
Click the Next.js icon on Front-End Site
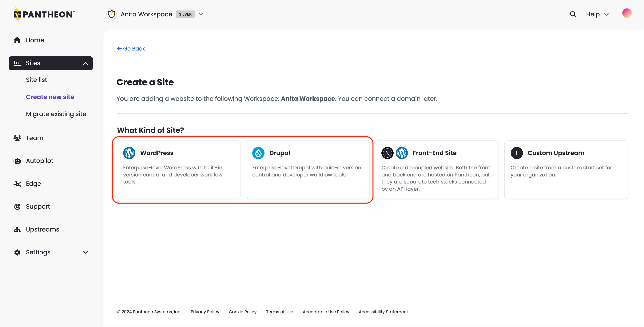point(387,153)
